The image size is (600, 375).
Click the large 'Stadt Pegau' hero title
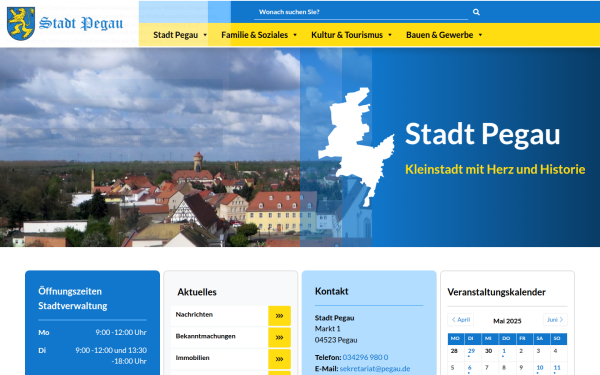click(483, 135)
